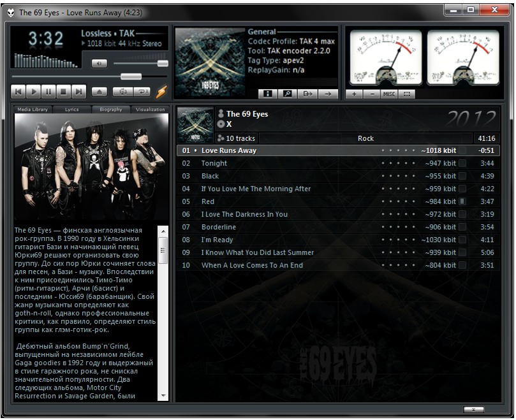Click the biography scrollbar up arrow
The image size is (516, 420).
click(163, 231)
